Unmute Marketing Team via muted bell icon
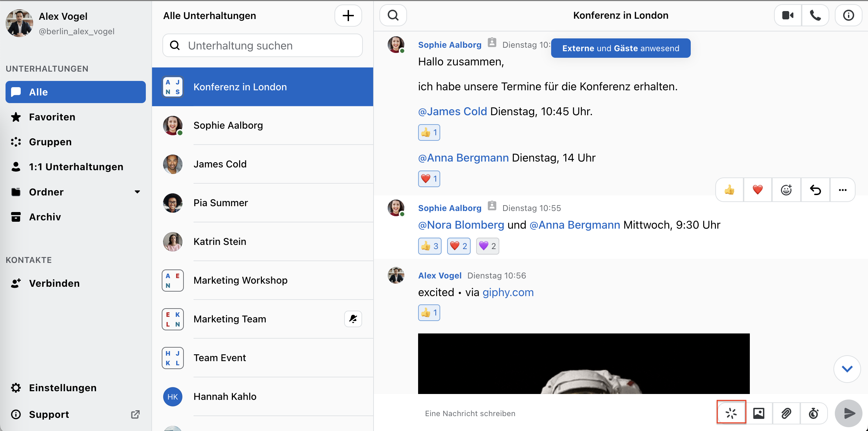Image resolution: width=868 pixels, height=431 pixels. point(353,319)
